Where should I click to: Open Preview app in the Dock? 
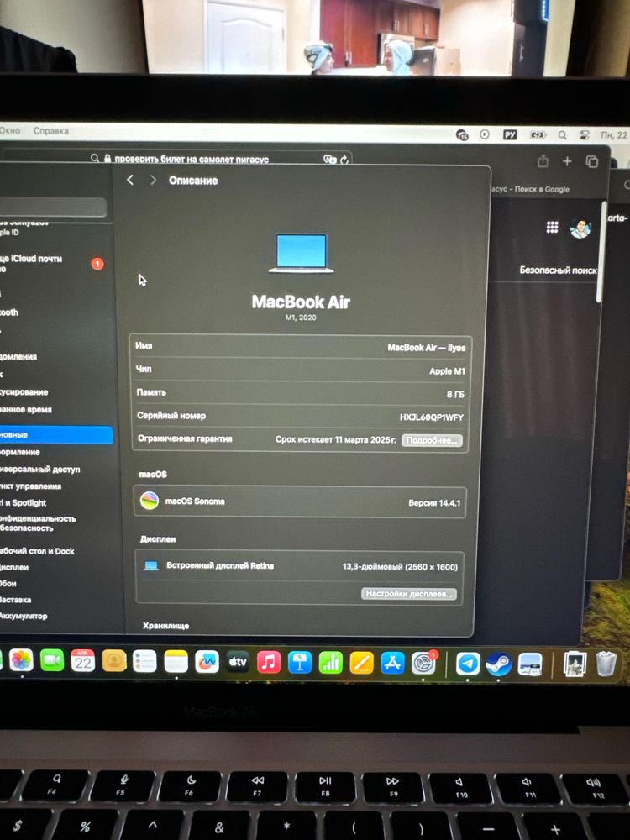tap(530, 664)
